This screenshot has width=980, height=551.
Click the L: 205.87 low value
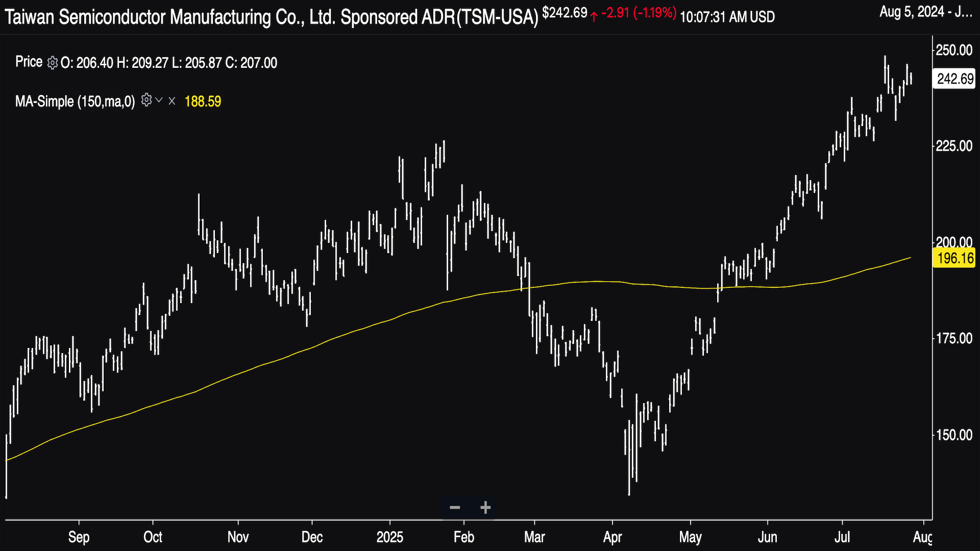click(197, 63)
